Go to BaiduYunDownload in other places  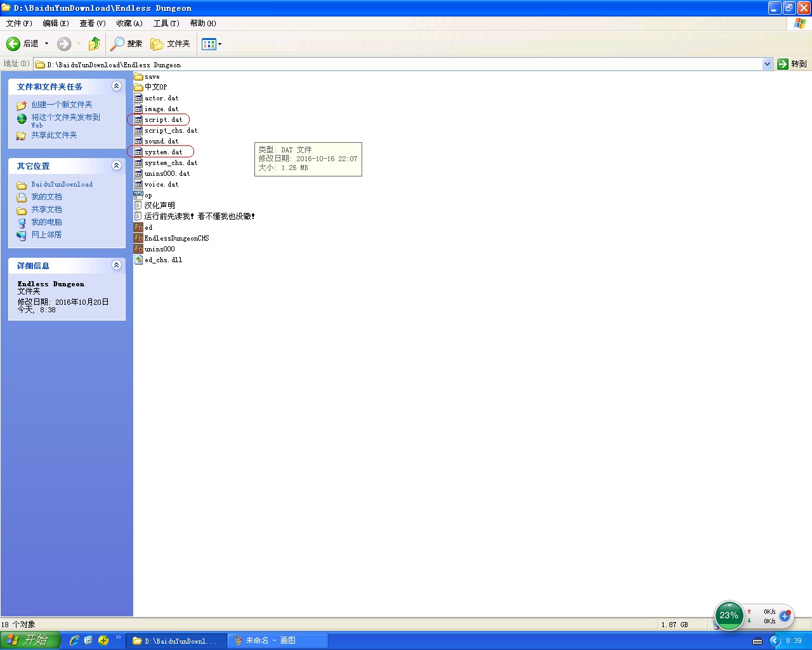pyautogui.click(x=62, y=185)
